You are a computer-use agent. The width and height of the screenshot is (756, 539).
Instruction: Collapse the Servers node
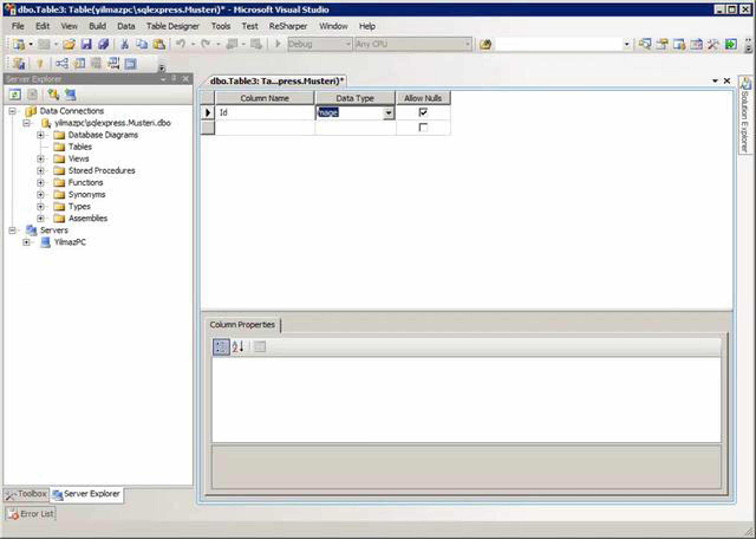[13, 230]
